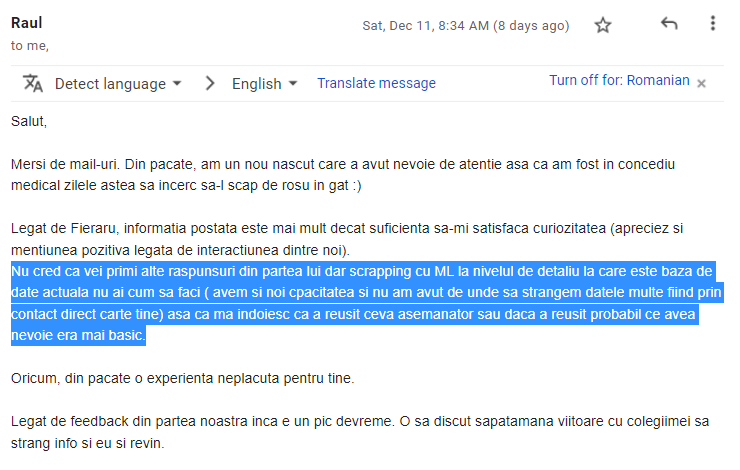
Task: Click the chevron arrow between language selectors
Action: point(210,84)
